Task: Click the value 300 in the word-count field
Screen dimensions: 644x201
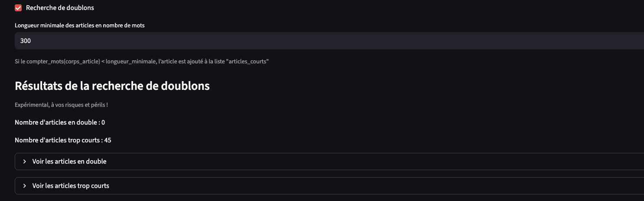Action: 26,41
